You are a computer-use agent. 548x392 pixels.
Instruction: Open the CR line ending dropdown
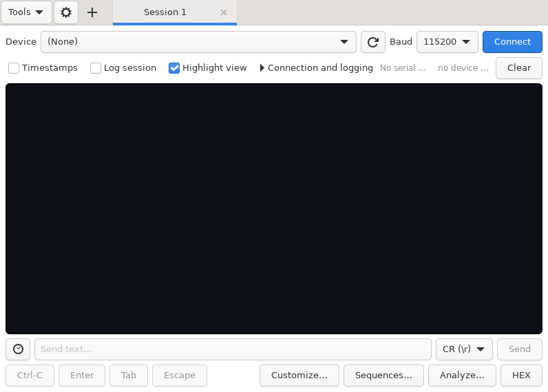point(464,349)
